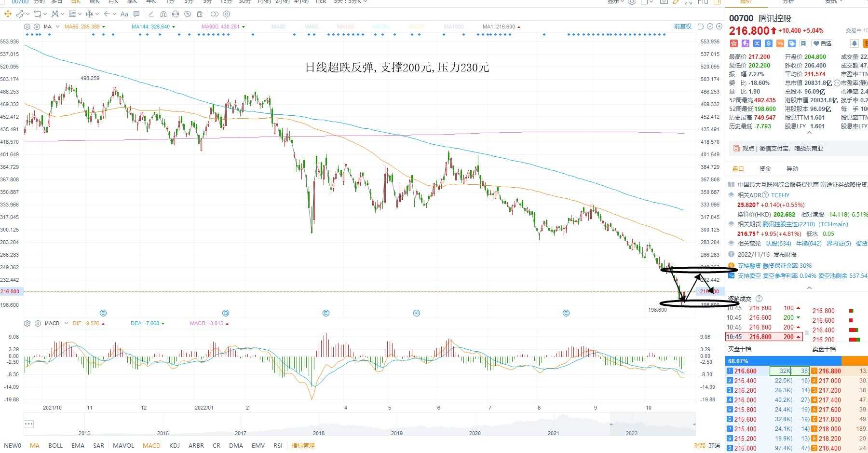Open the 指标管理 indicator manager link

click(x=303, y=445)
